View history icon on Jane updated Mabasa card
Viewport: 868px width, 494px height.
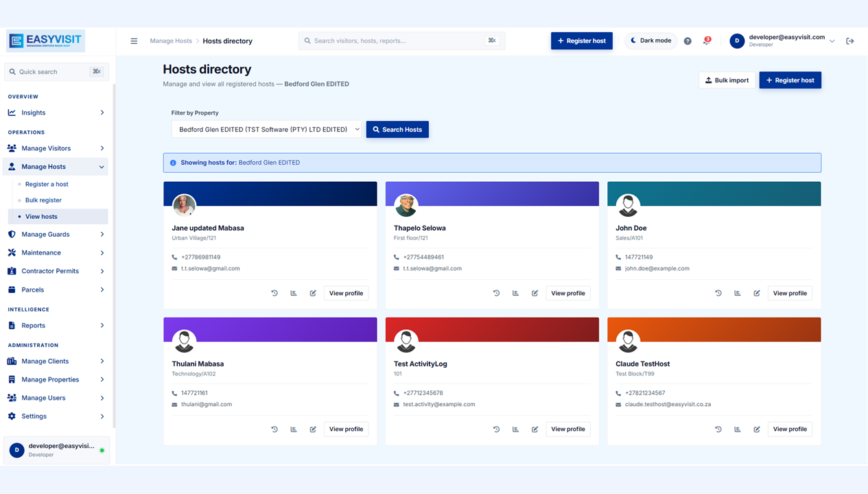pyautogui.click(x=274, y=293)
